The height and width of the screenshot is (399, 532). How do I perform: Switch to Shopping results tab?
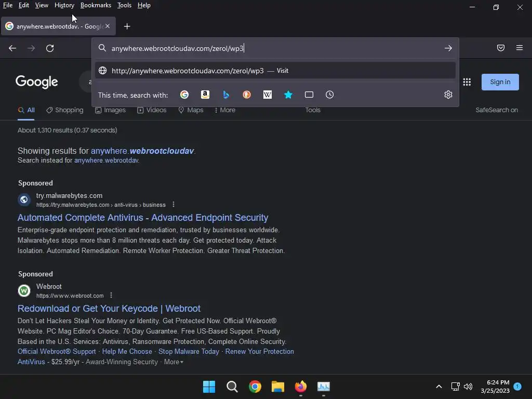(64, 110)
